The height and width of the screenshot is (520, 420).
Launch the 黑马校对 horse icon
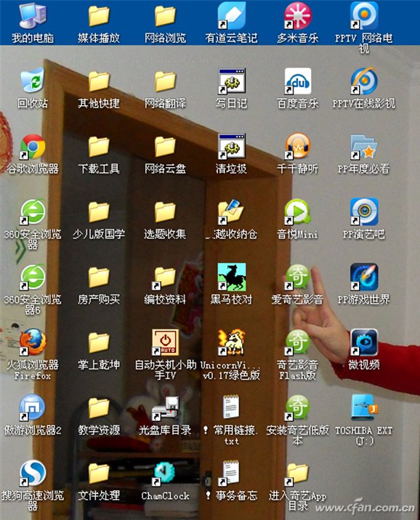point(232,277)
